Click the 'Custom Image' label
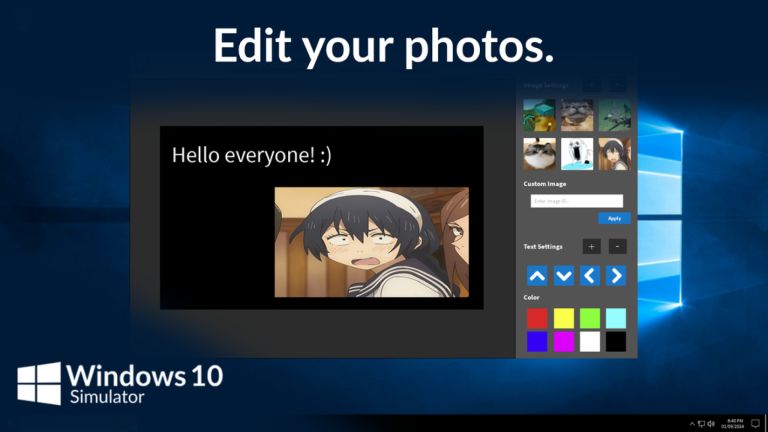This screenshot has height=432, width=768. (x=545, y=184)
